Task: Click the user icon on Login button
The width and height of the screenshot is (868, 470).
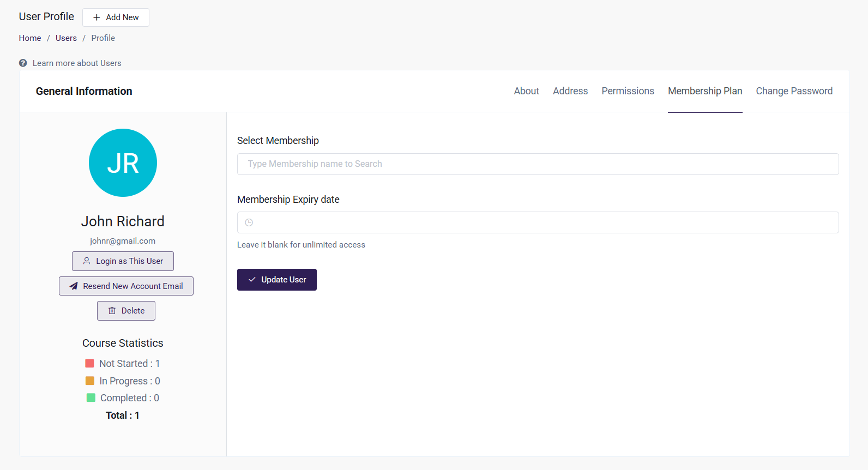Action: pos(87,261)
